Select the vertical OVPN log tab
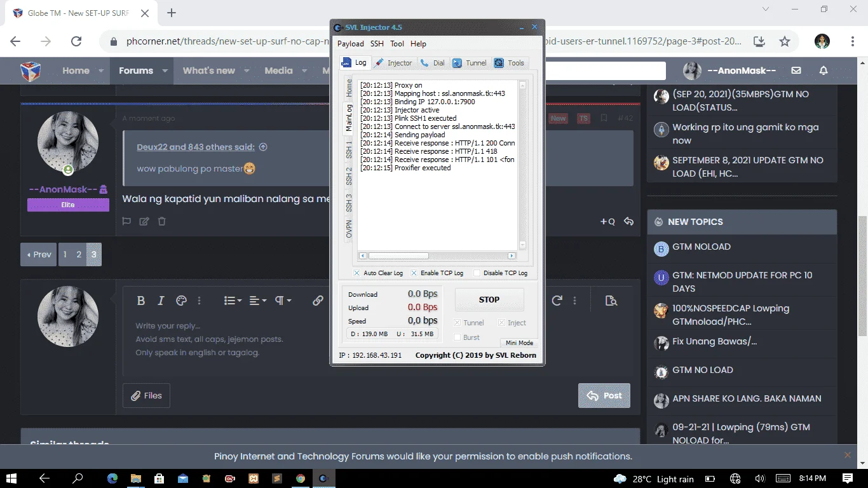Image resolution: width=868 pixels, height=488 pixels. 349,229
